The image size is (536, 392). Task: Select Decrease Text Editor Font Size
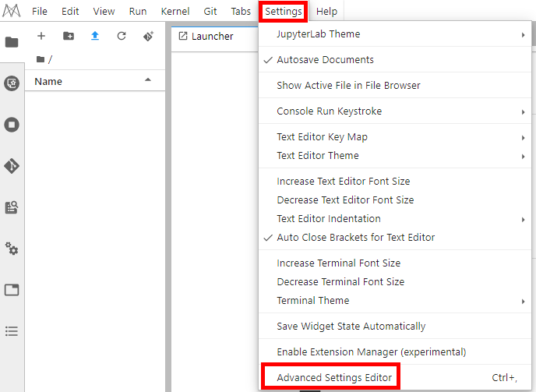(395, 200)
